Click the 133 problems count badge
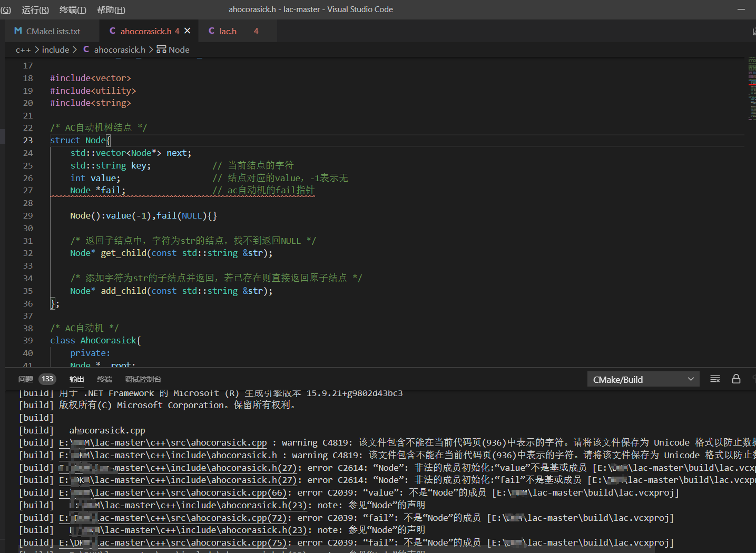Image resolution: width=756 pixels, height=553 pixels. click(47, 379)
